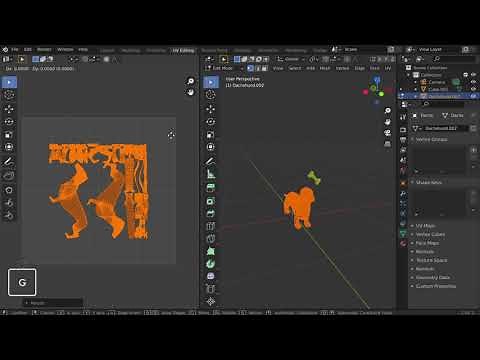Open the UV editor's editor type dropdown
Image resolution: width=480 pixels, height=360 pixels.
(x=7, y=59)
